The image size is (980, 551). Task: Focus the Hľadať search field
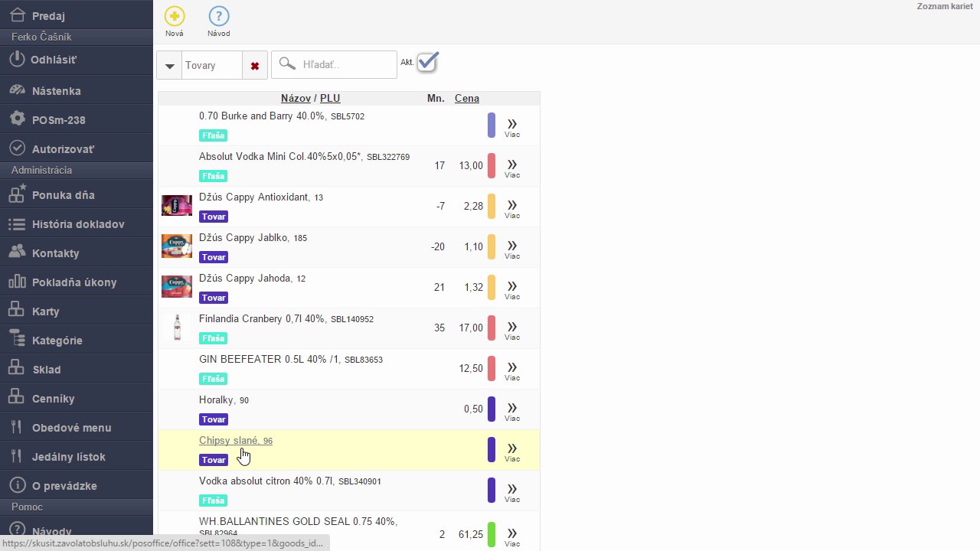pos(334,65)
